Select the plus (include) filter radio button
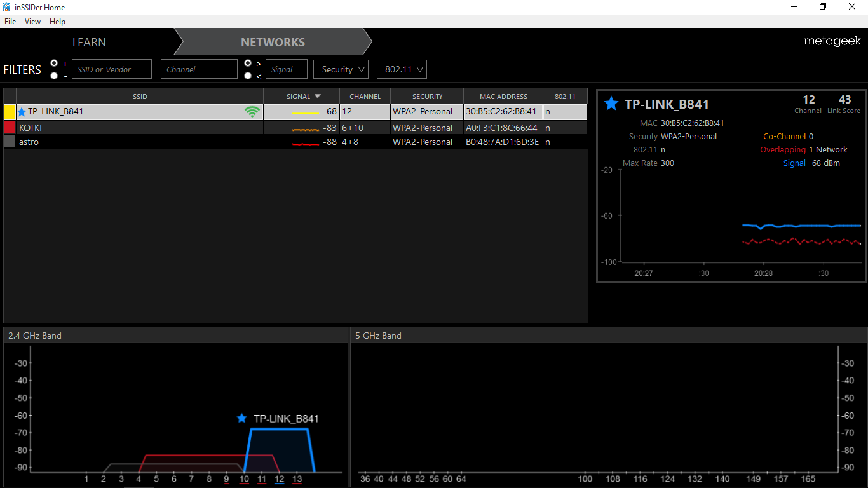 click(x=54, y=63)
